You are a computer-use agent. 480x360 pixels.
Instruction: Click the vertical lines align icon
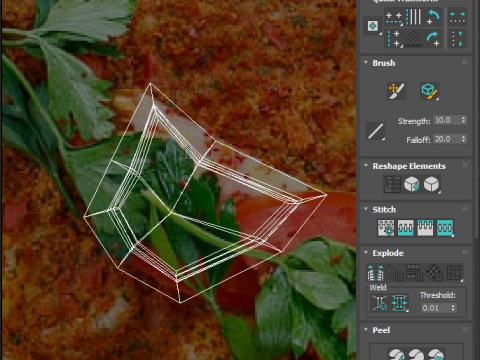tap(414, 17)
